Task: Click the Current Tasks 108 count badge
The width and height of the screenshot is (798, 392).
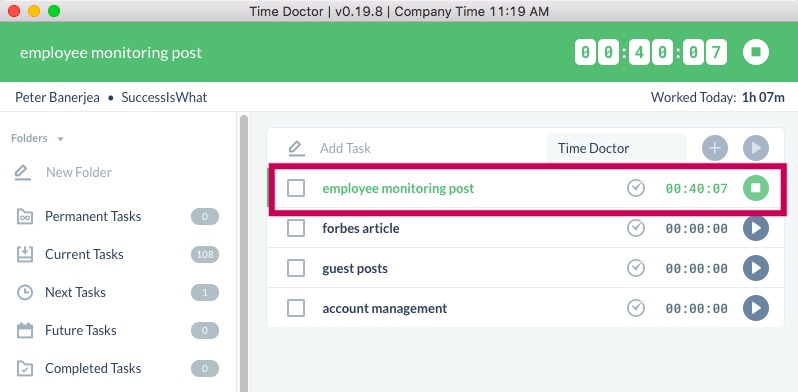Action: (x=205, y=255)
